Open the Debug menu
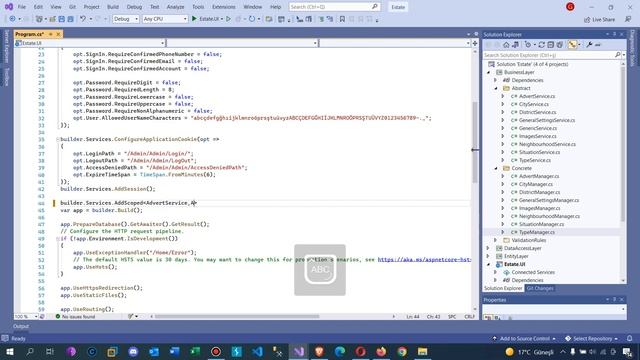This screenshot has width=640, height=360. point(134,7)
